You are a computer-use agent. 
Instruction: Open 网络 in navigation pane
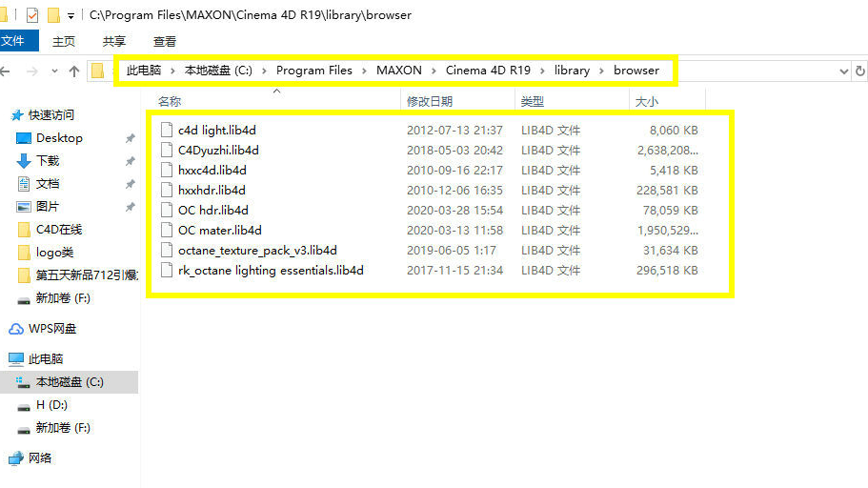[x=40, y=458]
